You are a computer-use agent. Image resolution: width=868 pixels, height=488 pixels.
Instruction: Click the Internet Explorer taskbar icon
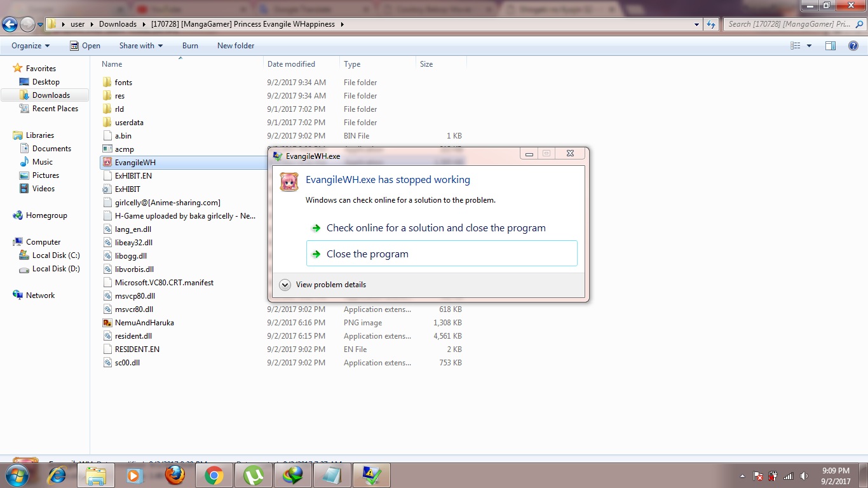pos(57,475)
